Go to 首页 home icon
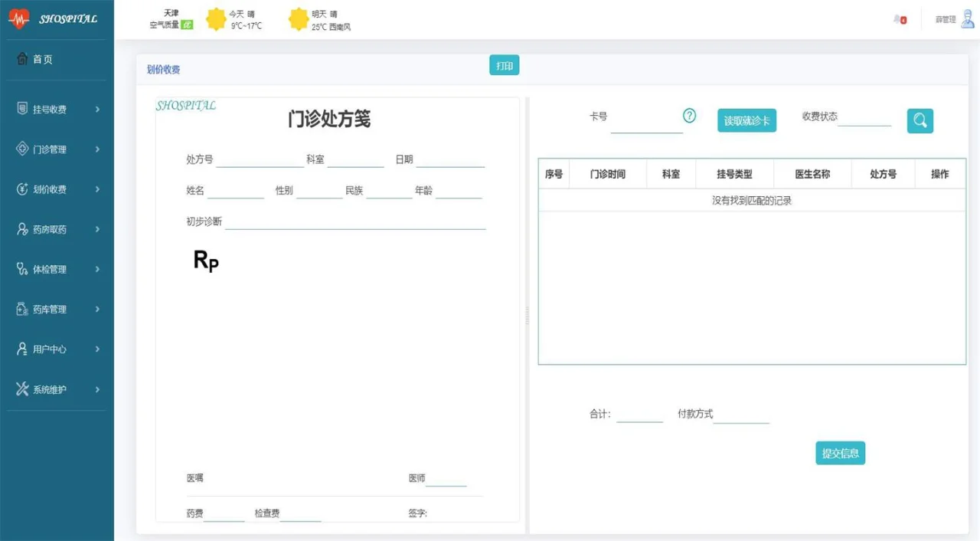The height and width of the screenshot is (541, 980). pos(23,59)
